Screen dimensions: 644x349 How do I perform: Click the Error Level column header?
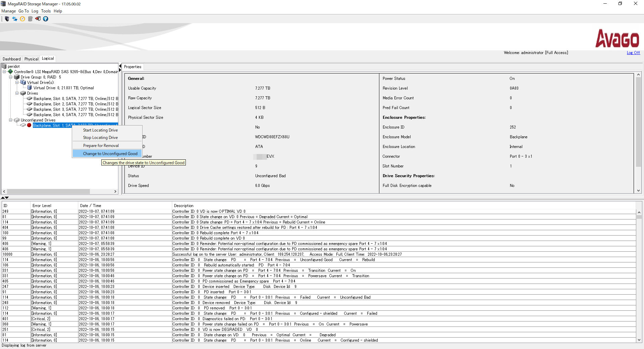(54, 206)
